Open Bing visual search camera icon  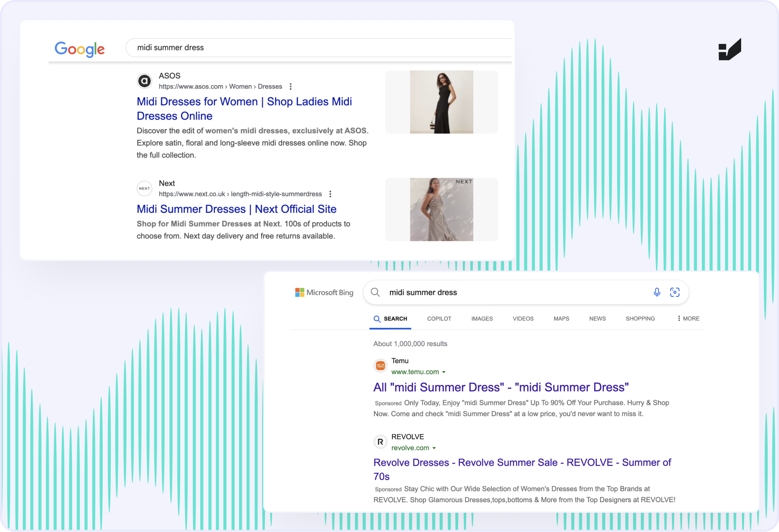pyautogui.click(x=675, y=292)
